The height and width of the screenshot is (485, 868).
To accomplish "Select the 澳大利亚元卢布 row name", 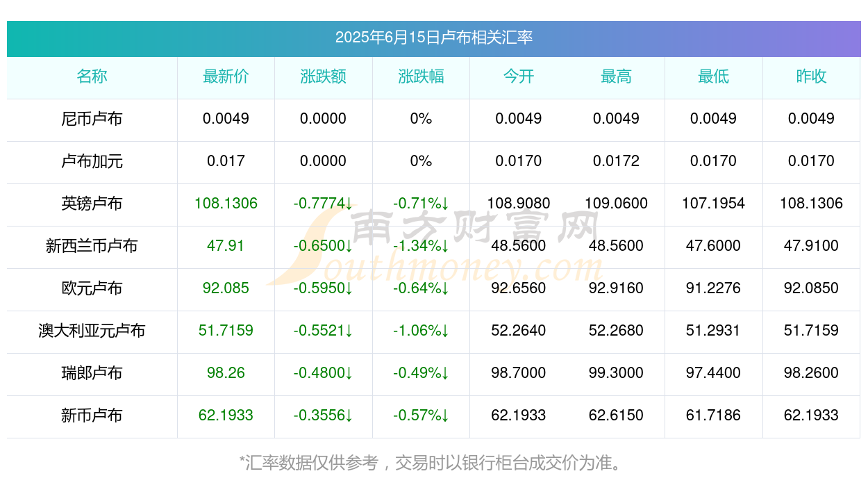I will (x=92, y=331).
